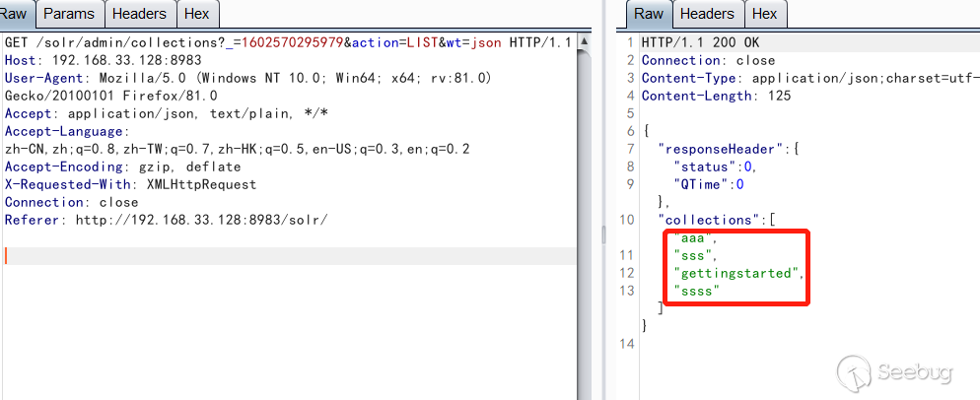Click the "responseHeader" JSON key

point(721,149)
